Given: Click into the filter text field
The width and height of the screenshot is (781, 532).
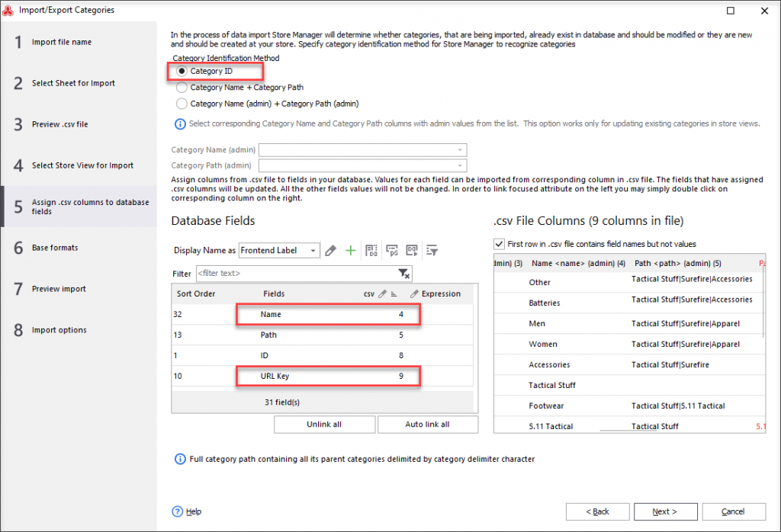Looking at the screenshot, I should coord(297,273).
